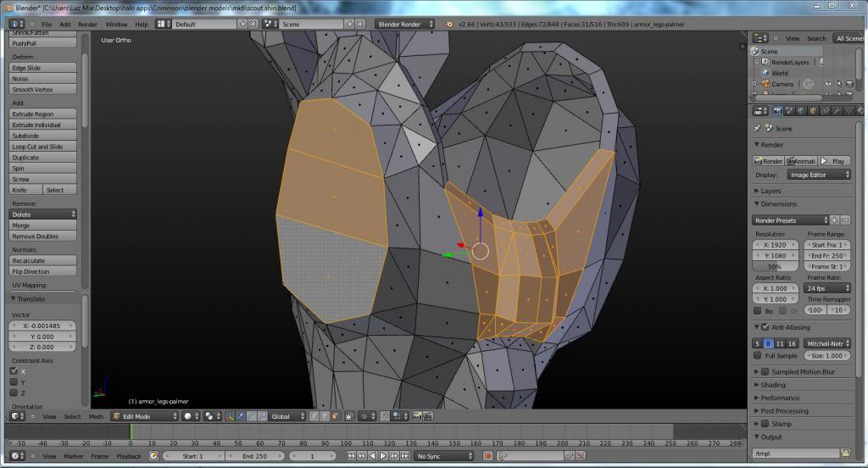Click the snap magnet icon

[x=385, y=416]
